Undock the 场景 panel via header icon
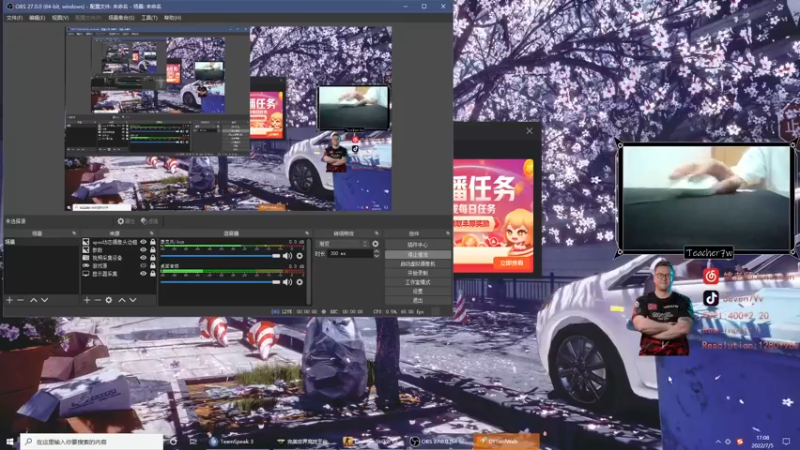800x450 pixels. pos(74,233)
